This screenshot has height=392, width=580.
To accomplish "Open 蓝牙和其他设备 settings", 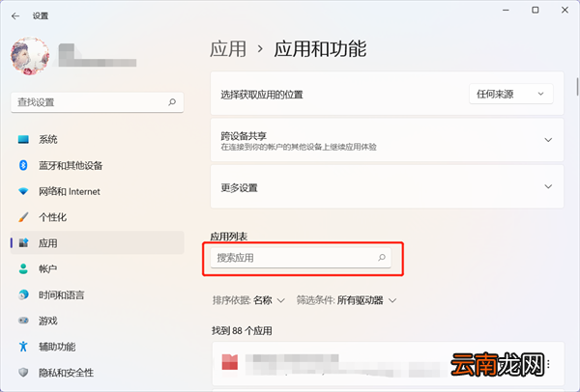I will point(98,165).
